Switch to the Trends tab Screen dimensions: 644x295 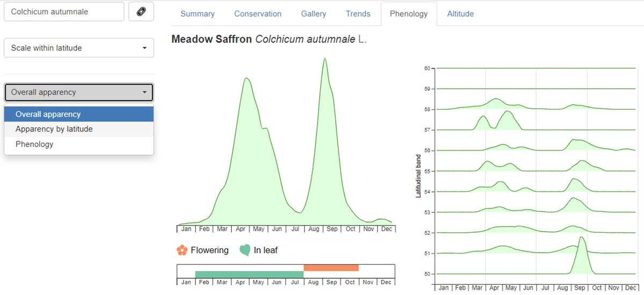(x=357, y=14)
